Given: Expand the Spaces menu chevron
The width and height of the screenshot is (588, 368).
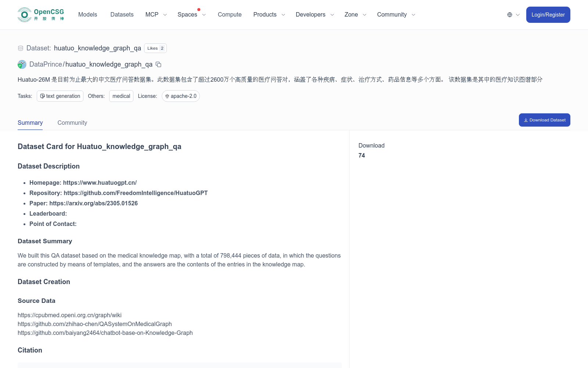Looking at the screenshot, I should [x=204, y=15].
